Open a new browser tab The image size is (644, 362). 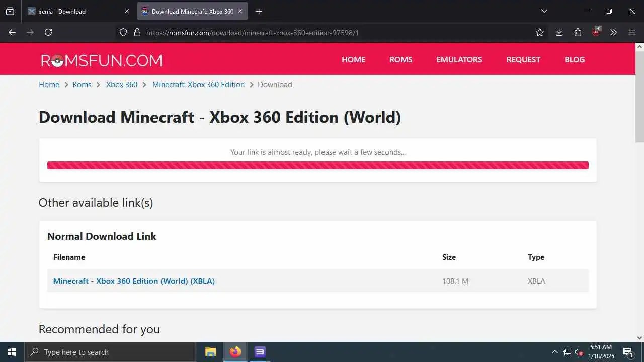pos(259,11)
